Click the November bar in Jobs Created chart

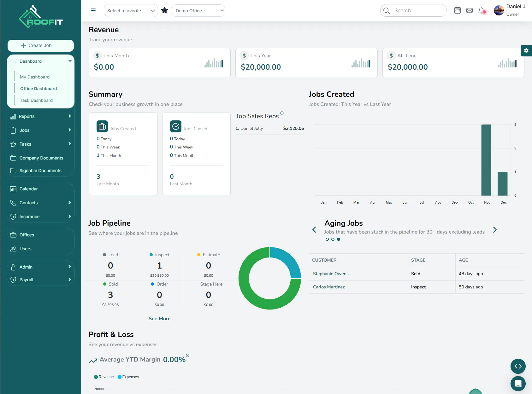point(486,160)
